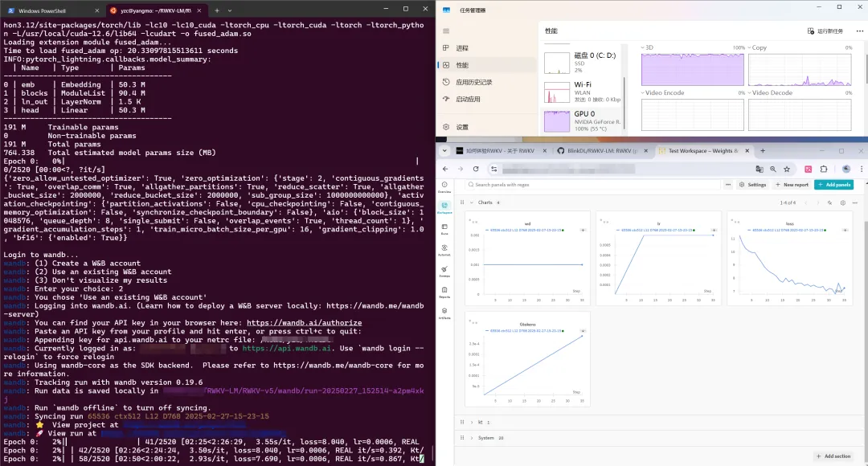Click the workspace three-dot options beside search
The width and height of the screenshot is (868, 466).
pyautogui.click(x=728, y=185)
